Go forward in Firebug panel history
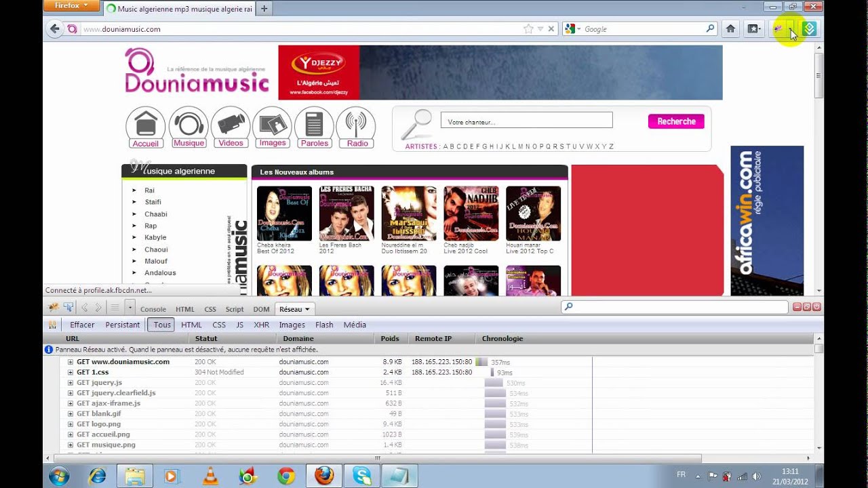Image resolution: width=868 pixels, height=488 pixels. click(98, 308)
